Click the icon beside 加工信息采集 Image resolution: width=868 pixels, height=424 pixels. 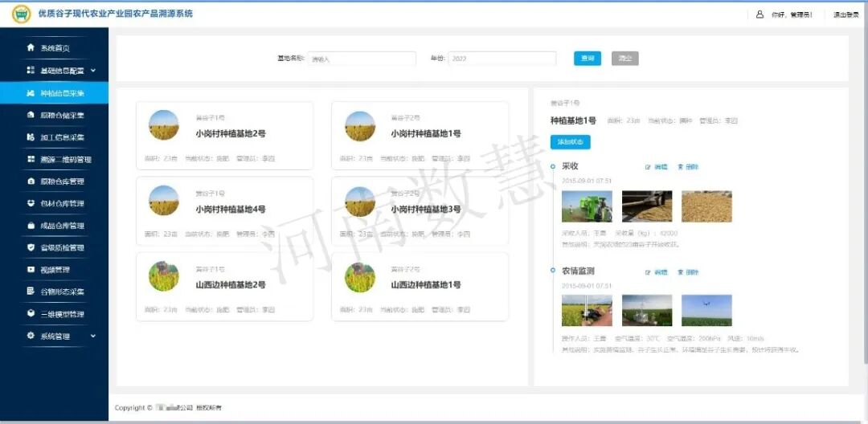pyautogui.click(x=31, y=137)
